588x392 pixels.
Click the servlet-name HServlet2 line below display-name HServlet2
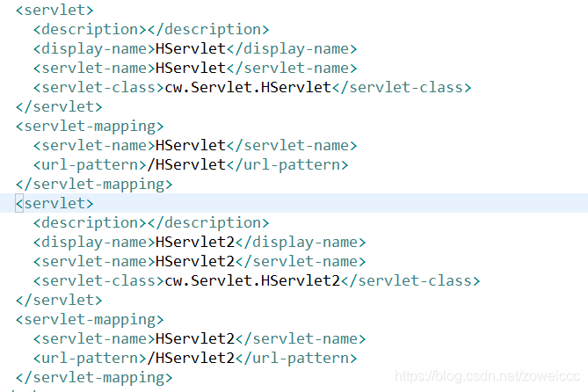pos(200,261)
